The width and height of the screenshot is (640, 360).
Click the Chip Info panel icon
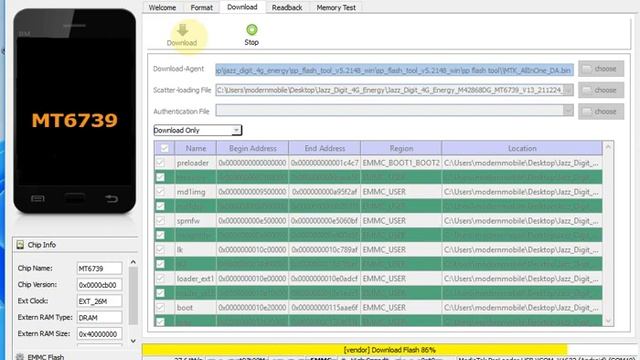tap(20, 245)
